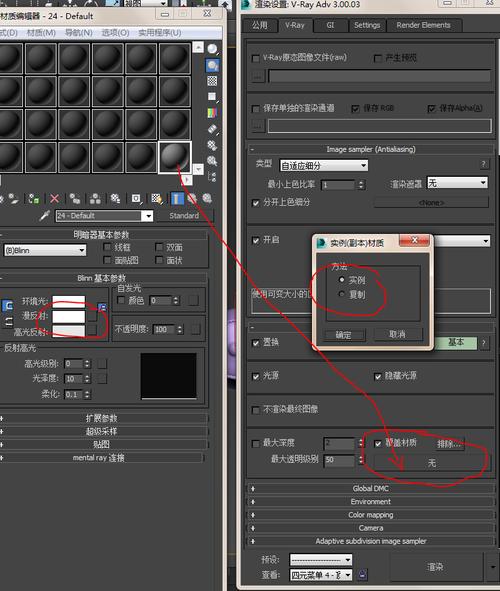The width and height of the screenshot is (500, 591).
Task: Click Show Shaded Material in Viewport icon
Action: [157, 199]
